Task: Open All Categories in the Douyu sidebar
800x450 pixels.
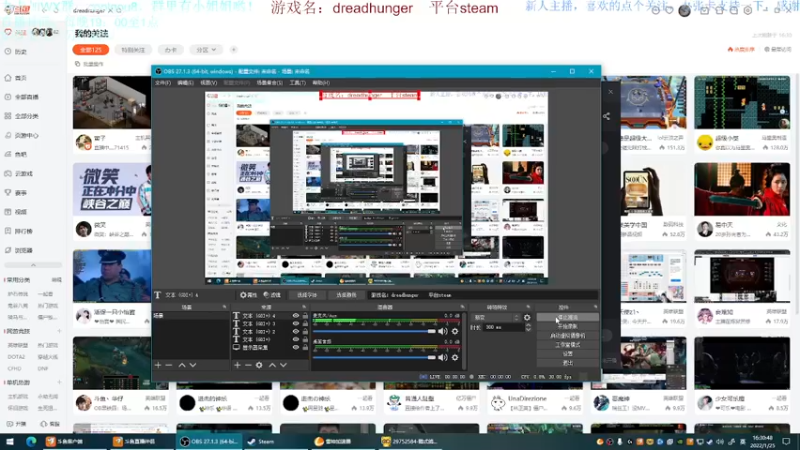Action: click(22, 116)
